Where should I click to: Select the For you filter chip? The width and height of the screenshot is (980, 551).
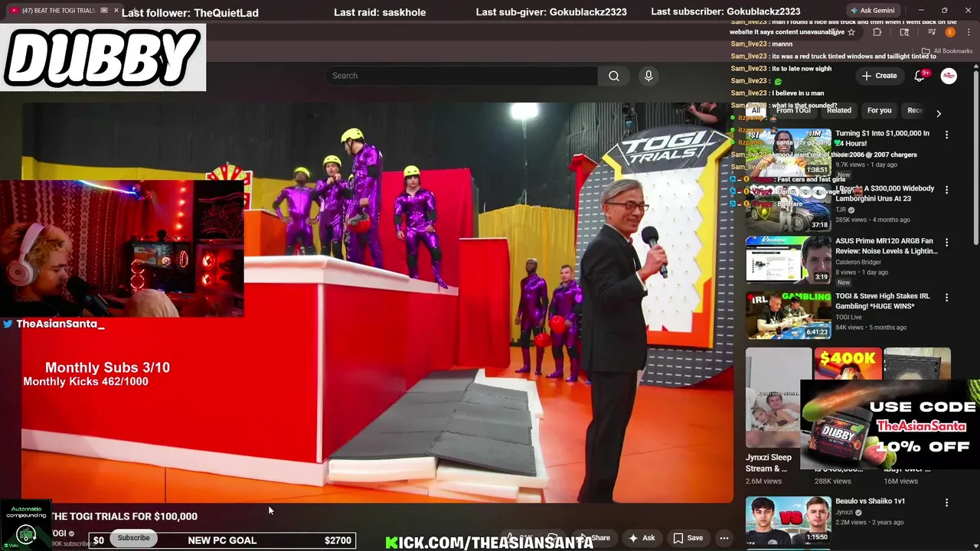[x=879, y=110]
